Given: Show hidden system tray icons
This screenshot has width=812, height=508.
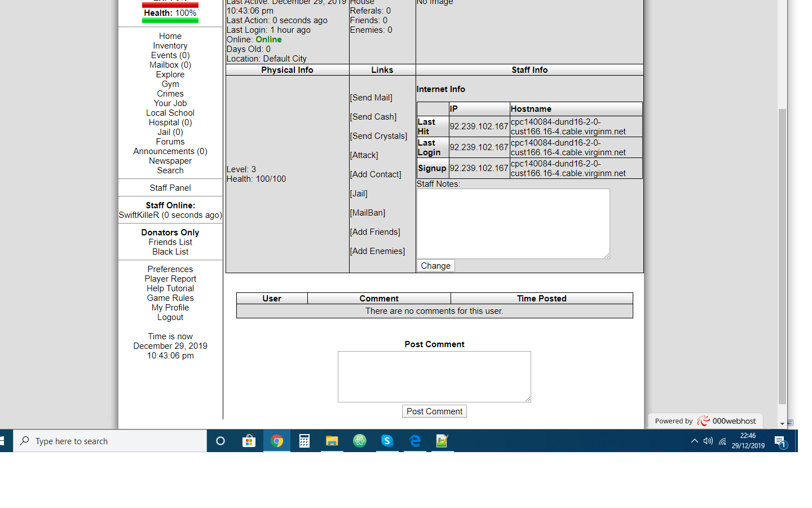Looking at the screenshot, I should pos(694,441).
